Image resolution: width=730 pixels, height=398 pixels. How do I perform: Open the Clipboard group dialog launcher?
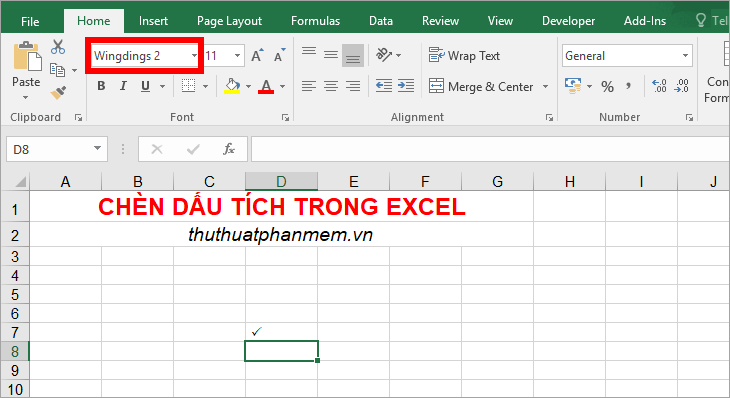coord(78,118)
